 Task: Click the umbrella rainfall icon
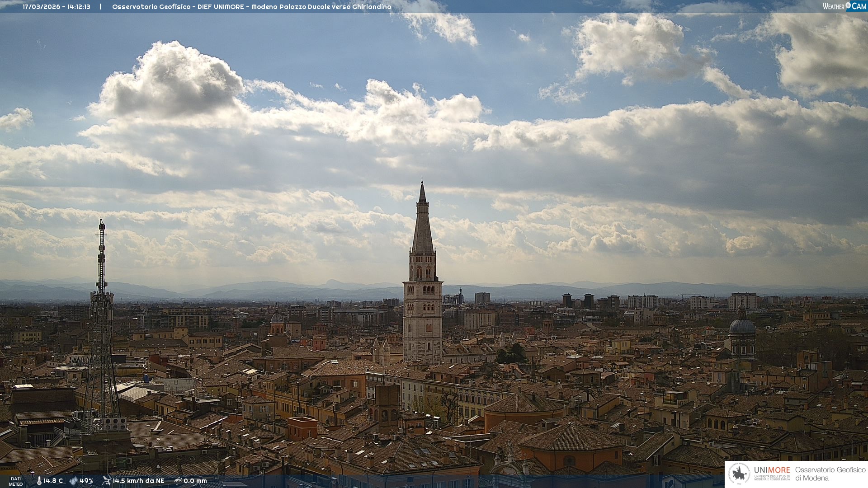click(178, 481)
